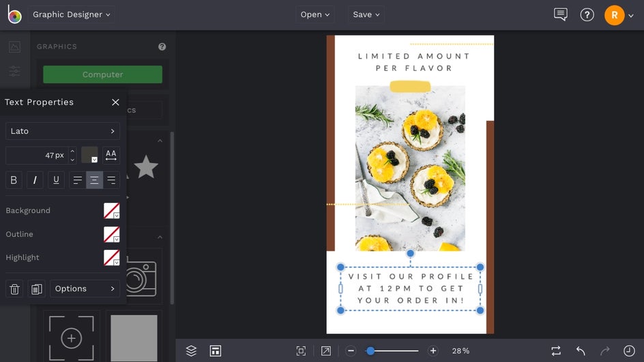This screenshot has height=362, width=644.
Task: Click the Graphics panel help icon
Action: (x=162, y=46)
